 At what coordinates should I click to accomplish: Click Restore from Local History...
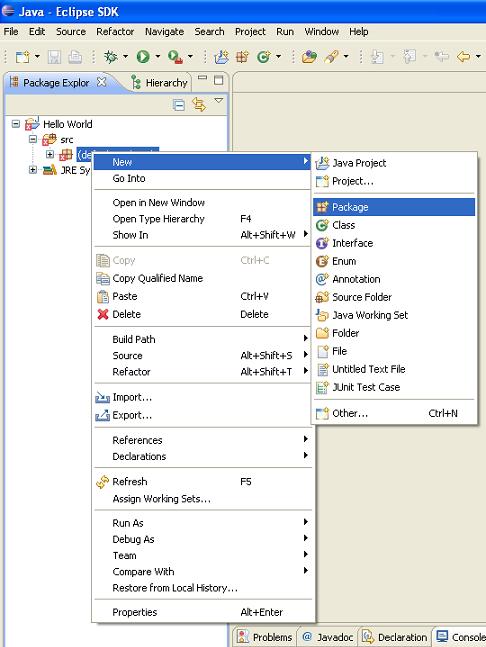point(202,588)
